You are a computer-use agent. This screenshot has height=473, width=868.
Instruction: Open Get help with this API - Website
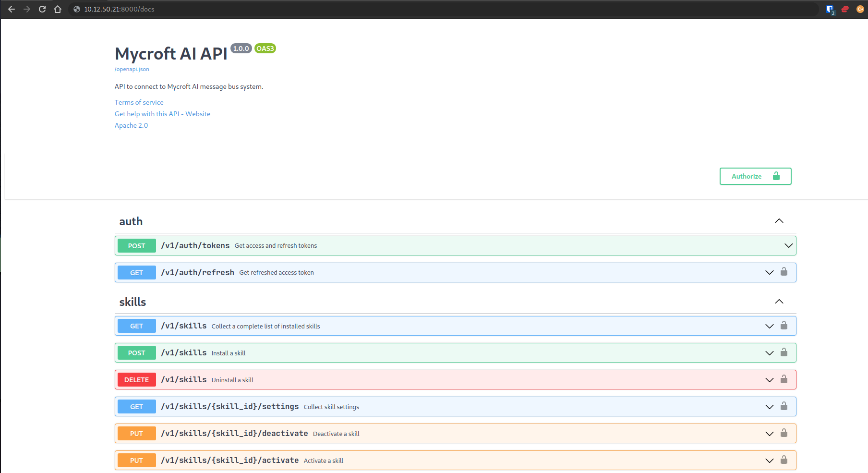point(162,114)
